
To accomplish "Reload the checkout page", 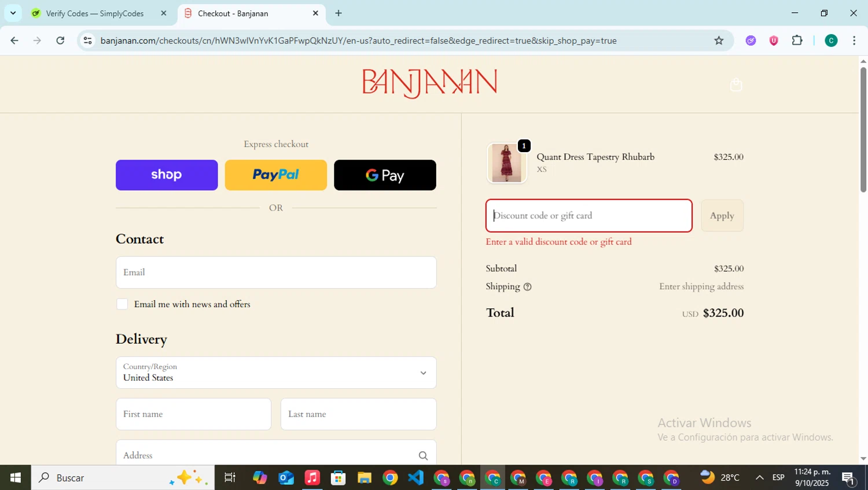I will point(60,40).
